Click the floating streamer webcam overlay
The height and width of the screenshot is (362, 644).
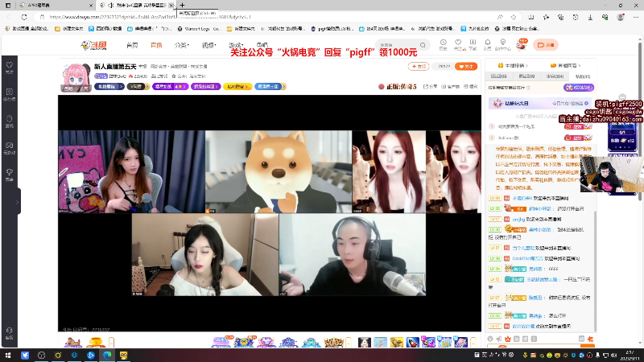pyautogui.click(x=612, y=176)
